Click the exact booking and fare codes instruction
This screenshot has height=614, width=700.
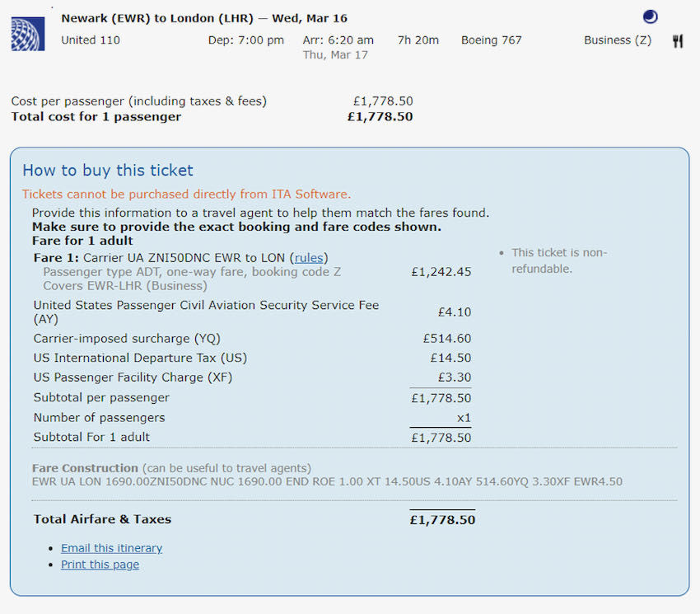pos(236,227)
